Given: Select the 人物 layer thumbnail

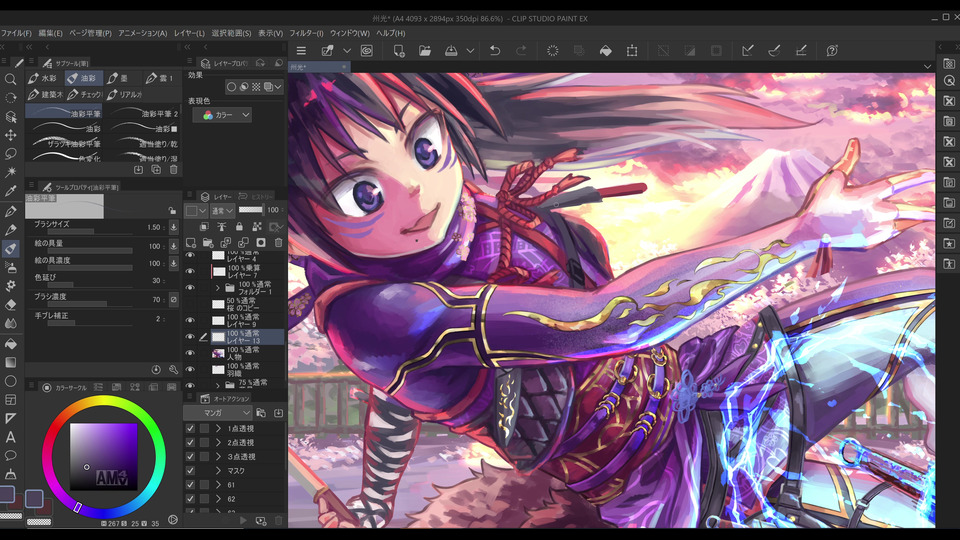Looking at the screenshot, I should pyautogui.click(x=218, y=355).
